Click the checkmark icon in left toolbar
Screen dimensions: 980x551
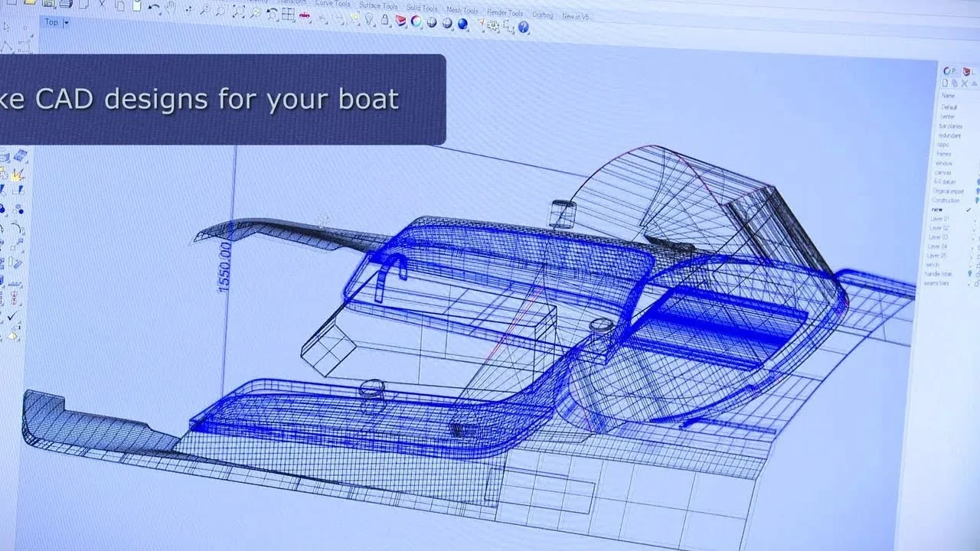pos(13,315)
